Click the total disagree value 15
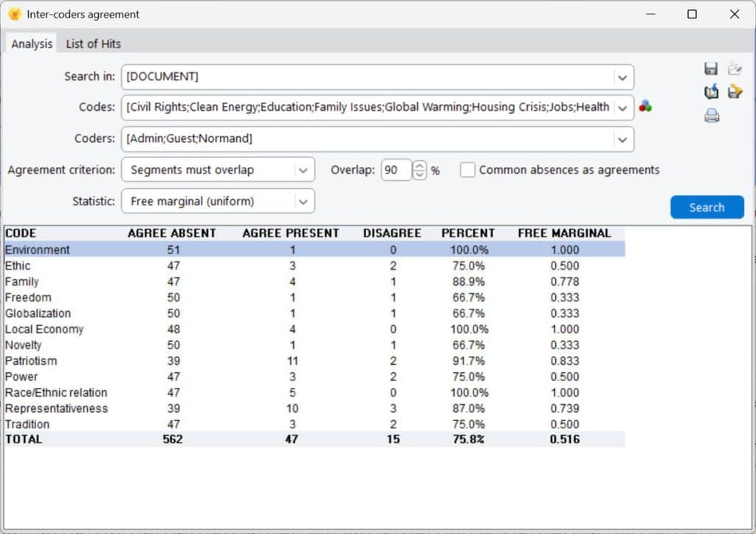This screenshot has height=534, width=756. click(393, 439)
